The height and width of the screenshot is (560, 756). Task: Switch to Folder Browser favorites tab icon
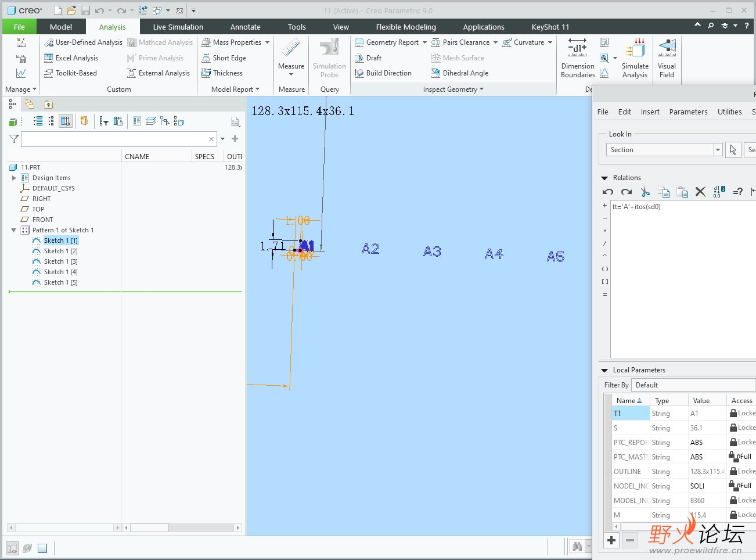(48, 105)
